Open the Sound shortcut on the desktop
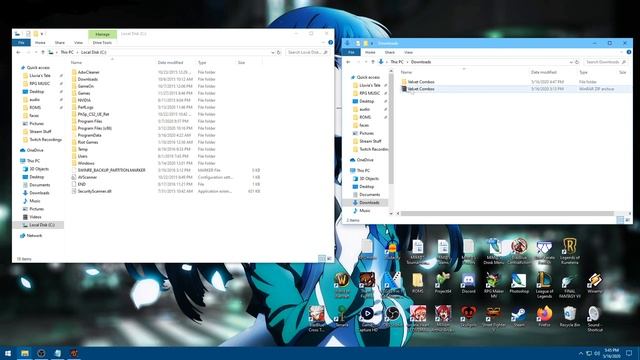 595,319
